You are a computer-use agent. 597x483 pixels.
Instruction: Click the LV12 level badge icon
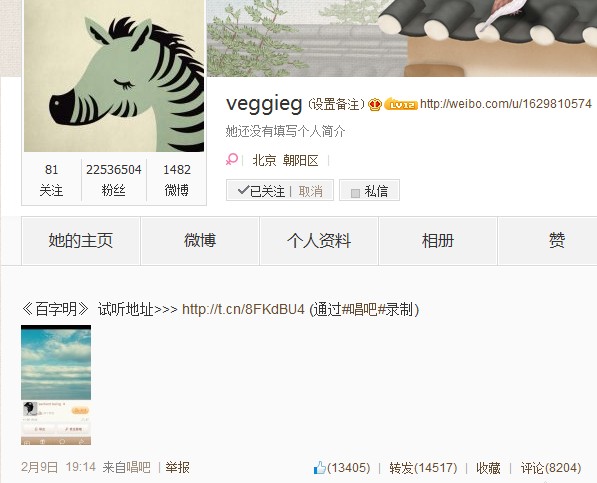coord(401,104)
